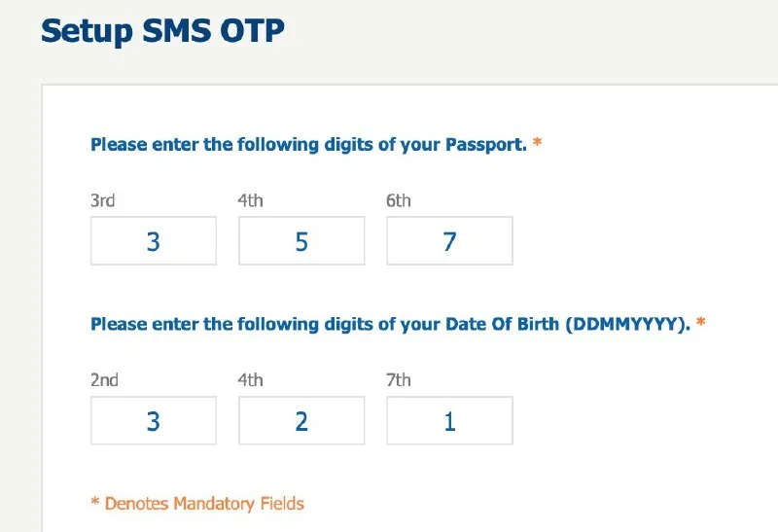
Task: Focus the Passport 6th digit field
Action: (x=449, y=240)
